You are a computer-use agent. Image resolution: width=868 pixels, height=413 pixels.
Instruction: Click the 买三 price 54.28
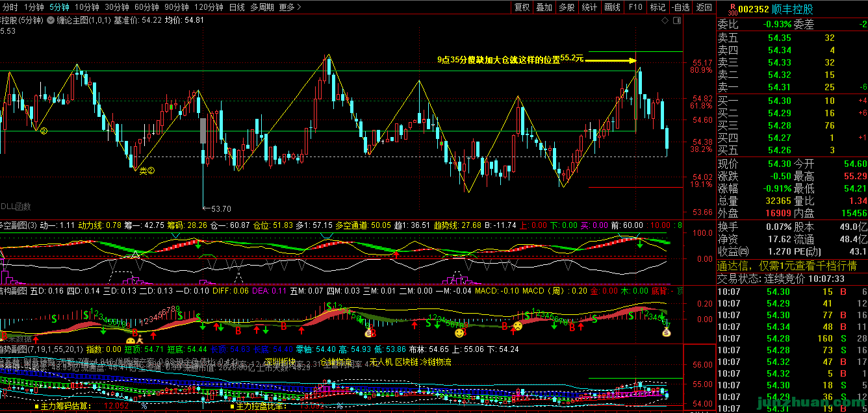click(780, 125)
